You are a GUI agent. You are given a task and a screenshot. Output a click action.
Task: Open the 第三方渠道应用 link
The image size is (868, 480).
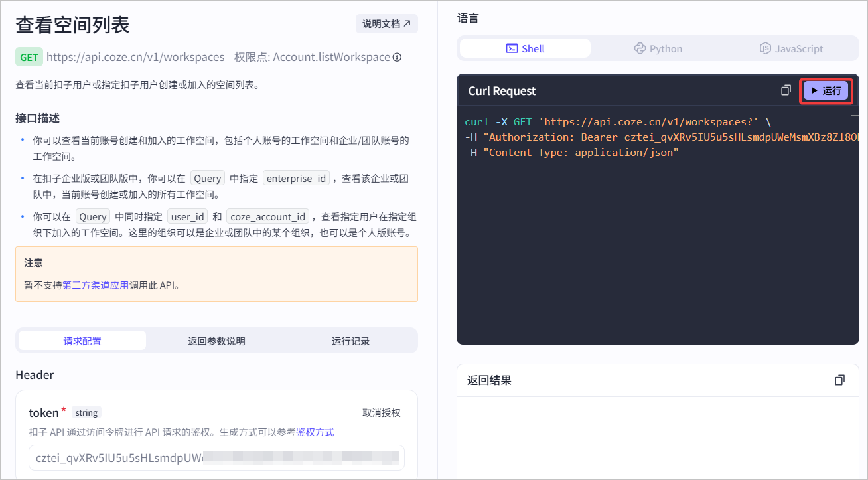click(96, 285)
